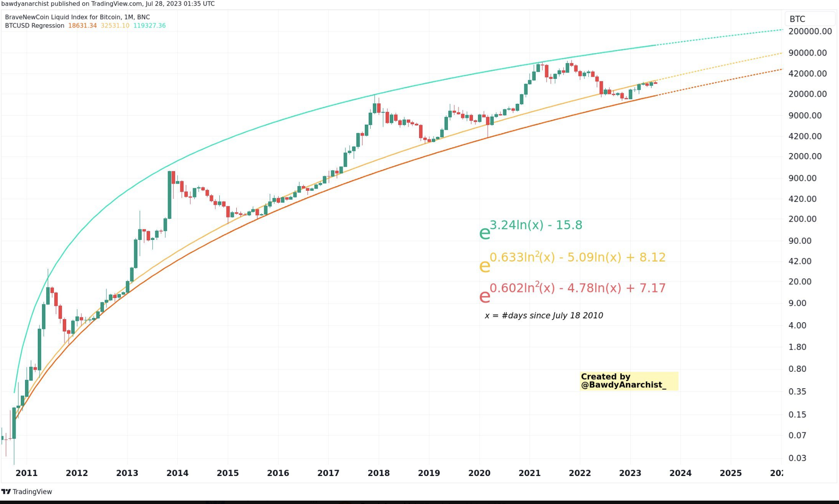Click the 1.80 price axis label

point(797,347)
